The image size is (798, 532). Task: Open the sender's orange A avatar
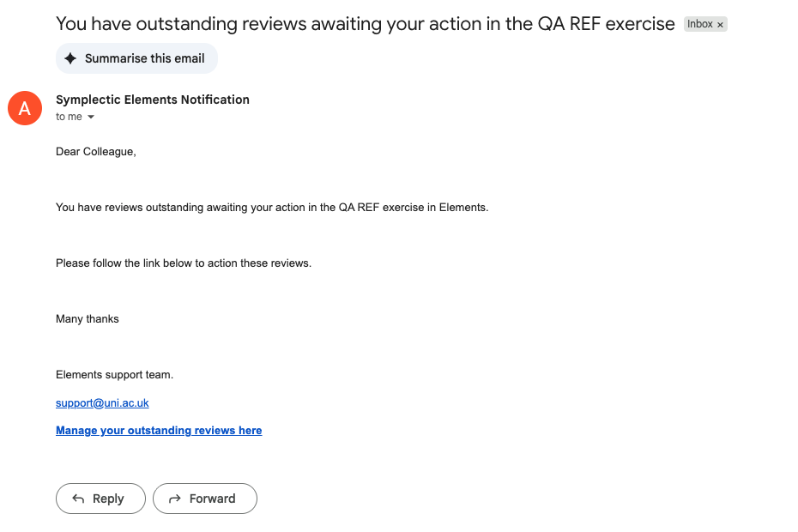(25, 108)
